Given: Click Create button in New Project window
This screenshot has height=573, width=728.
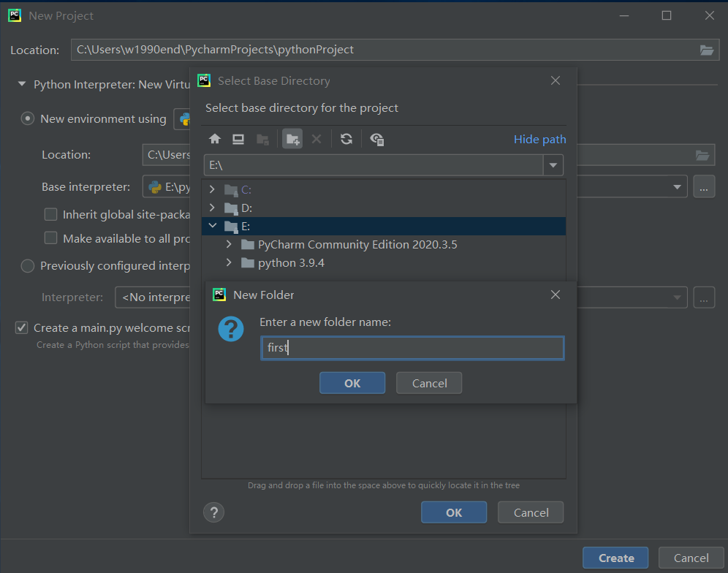Looking at the screenshot, I should pos(615,558).
